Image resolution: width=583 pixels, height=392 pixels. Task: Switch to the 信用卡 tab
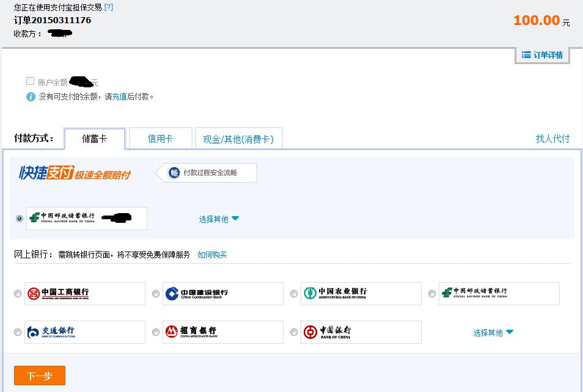pyautogui.click(x=160, y=139)
